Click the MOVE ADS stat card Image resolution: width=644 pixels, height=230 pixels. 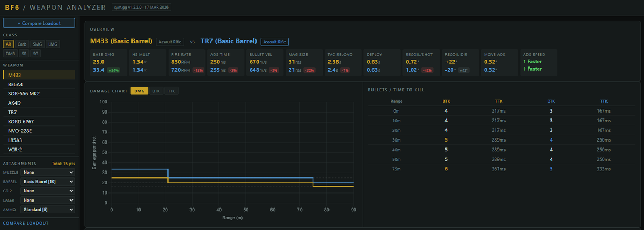pyautogui.click(x=499, y=62)
